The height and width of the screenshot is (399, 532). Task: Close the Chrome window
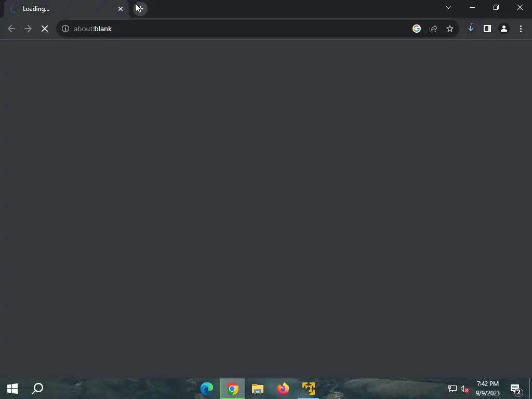point(520,7)
